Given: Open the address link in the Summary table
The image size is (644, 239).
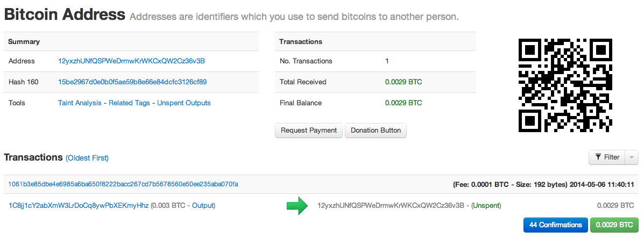Looking at the screenshot, I should pyautogui.click(x=131, y=61).
